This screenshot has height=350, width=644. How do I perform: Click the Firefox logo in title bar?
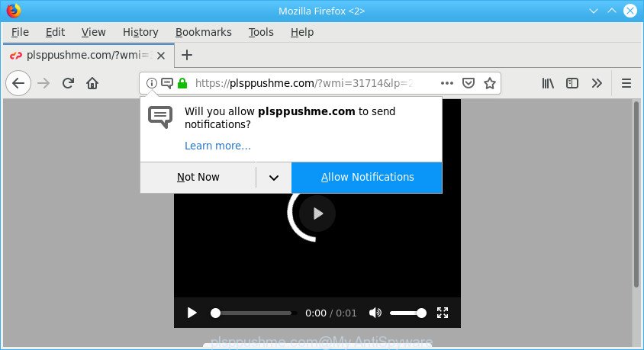14,11
